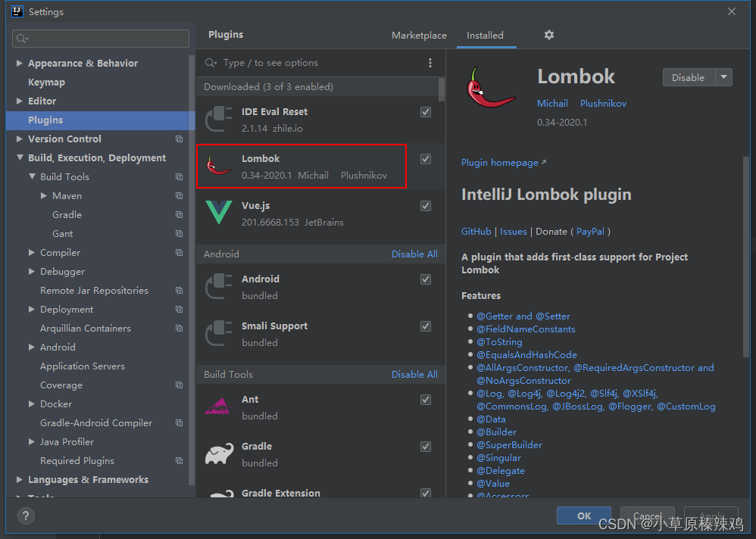Screen dimensions: 756x539
Task: Click the help question mark button
Action: pos(26,516)
